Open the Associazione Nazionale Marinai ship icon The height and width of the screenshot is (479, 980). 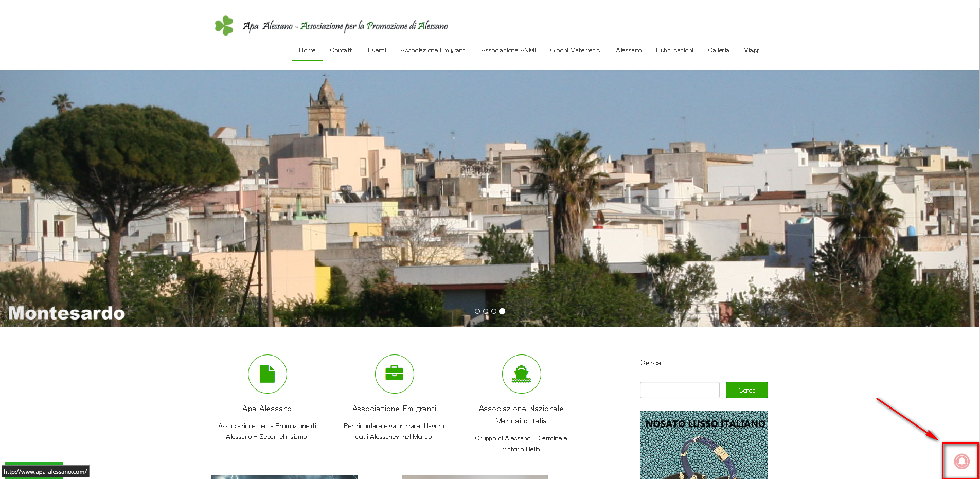522,374
